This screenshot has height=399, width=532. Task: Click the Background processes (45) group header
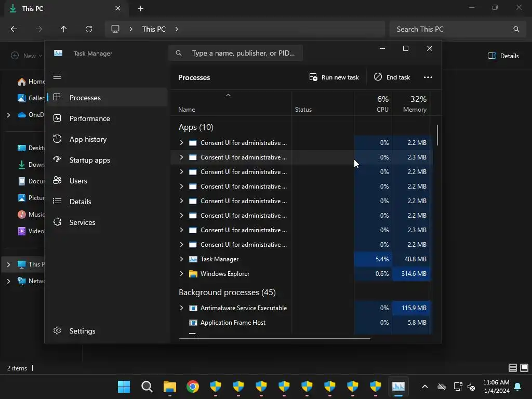coord(227,292)
